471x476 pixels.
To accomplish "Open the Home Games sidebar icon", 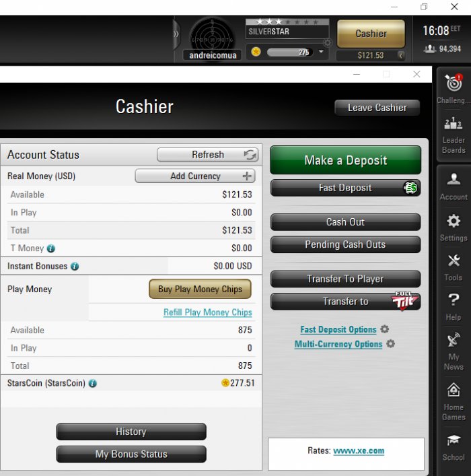I will (454, 390).
